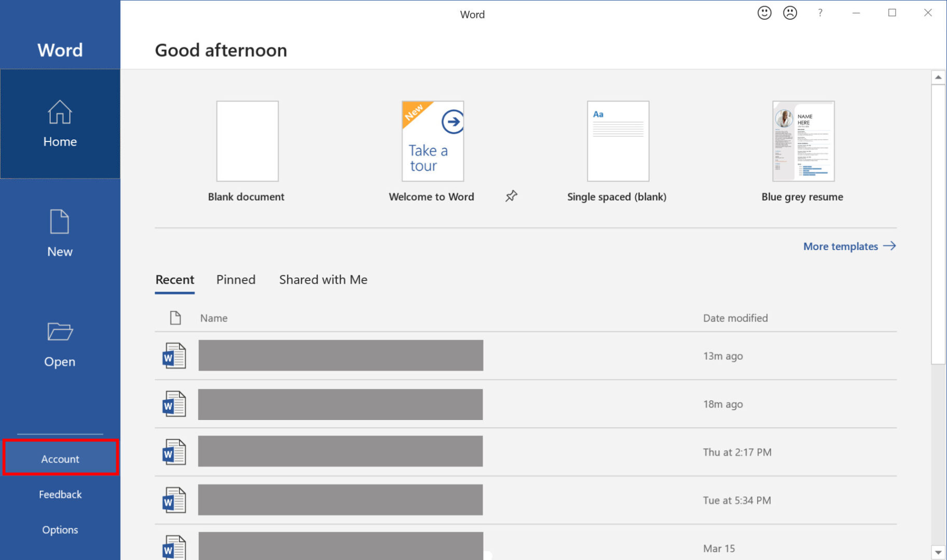Click the scrollbar down arrow

click(x=938, y=552)
